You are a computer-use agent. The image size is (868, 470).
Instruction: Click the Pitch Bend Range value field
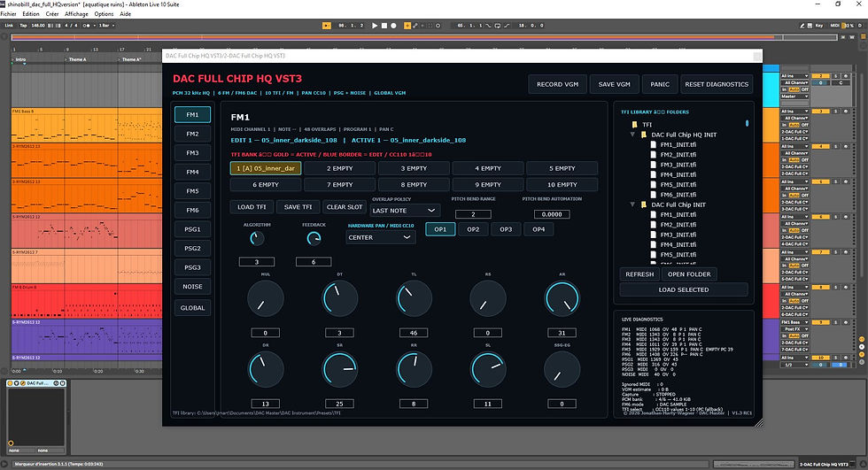(x=473, y=214)
